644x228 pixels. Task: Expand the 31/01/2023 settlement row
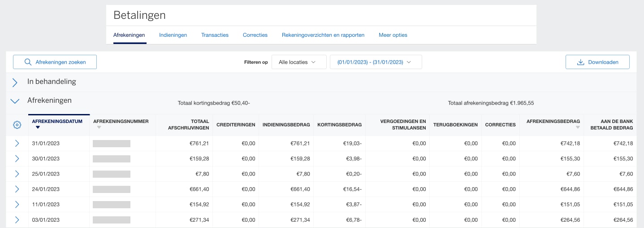[x=17, y=143]
